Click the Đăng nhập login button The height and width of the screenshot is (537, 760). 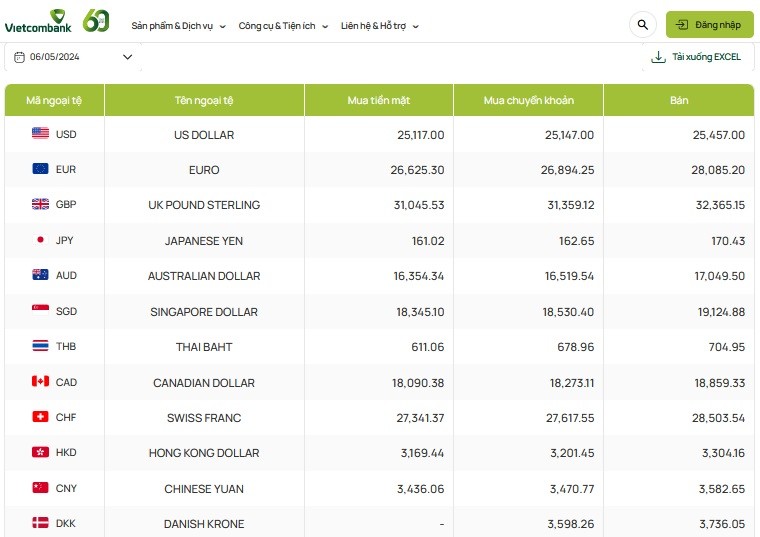coord(708,25)
